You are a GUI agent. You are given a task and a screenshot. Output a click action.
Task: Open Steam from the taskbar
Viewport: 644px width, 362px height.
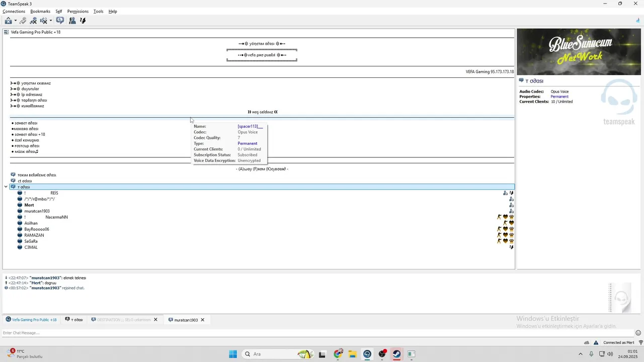[x=396, y=354]
